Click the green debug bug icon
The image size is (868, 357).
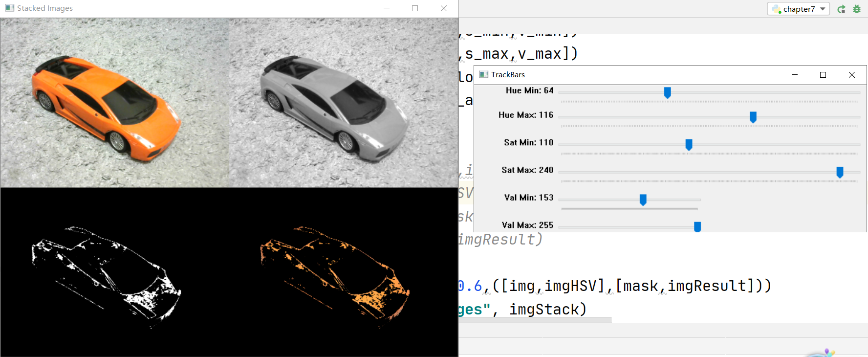tap(857, 9)
